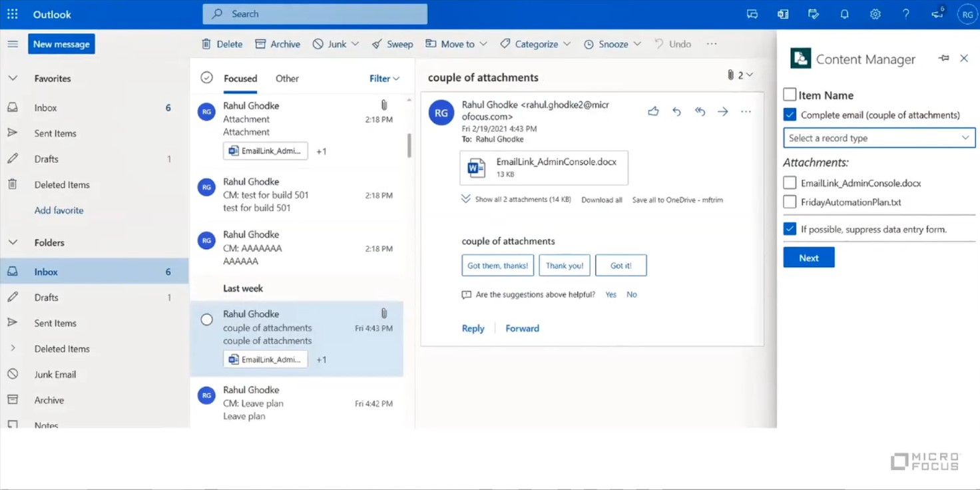Image resolution: width=980 pixels, height=490 pixels.
Task: Click the select all messages circle icon
Action: [x=207, y=78]
